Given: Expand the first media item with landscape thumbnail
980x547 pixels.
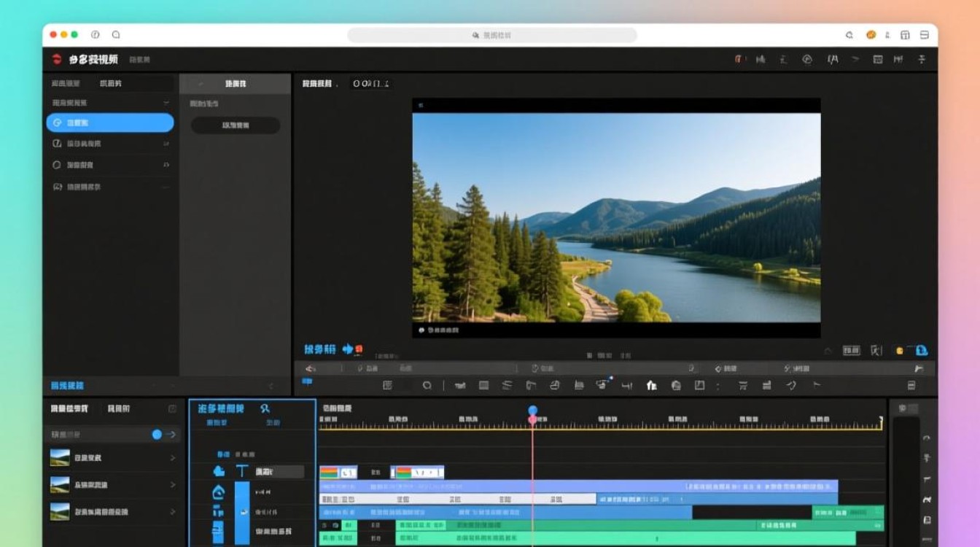Looking at the screenshot, I should 173,458.
